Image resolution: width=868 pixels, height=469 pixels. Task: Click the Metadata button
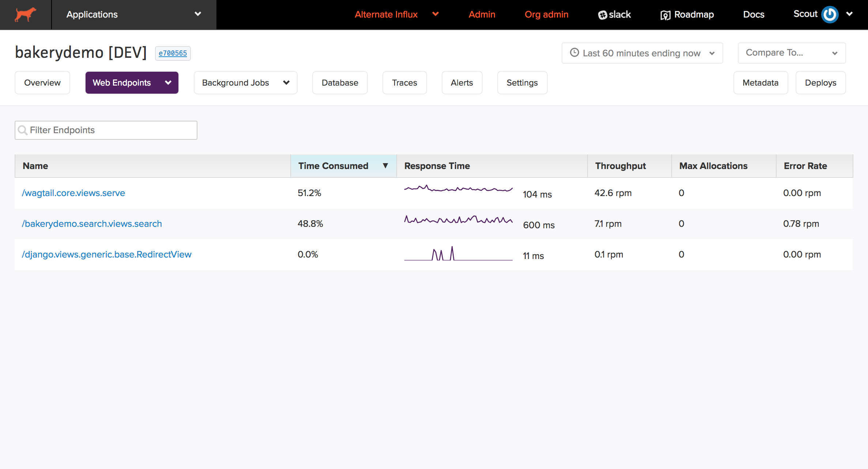(x=761, y=82)
